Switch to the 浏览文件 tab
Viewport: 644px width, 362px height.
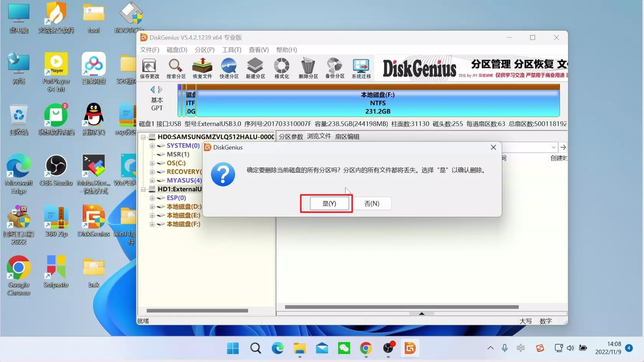coord(319,136)
